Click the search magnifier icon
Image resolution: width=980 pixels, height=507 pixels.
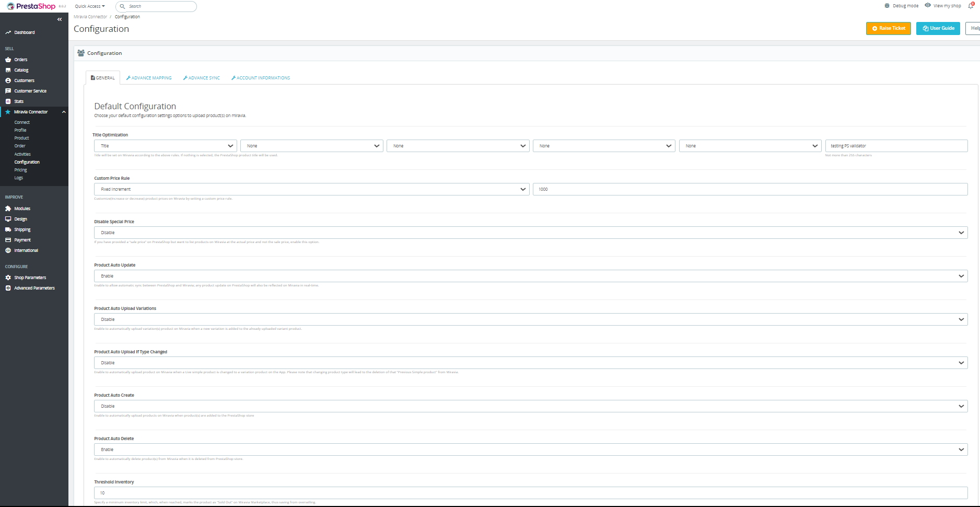pos(122,6)
